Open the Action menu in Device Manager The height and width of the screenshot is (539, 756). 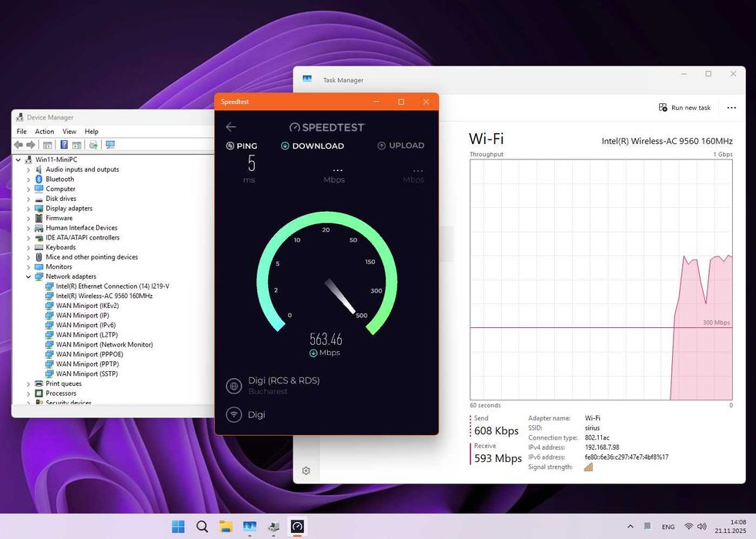45,131
